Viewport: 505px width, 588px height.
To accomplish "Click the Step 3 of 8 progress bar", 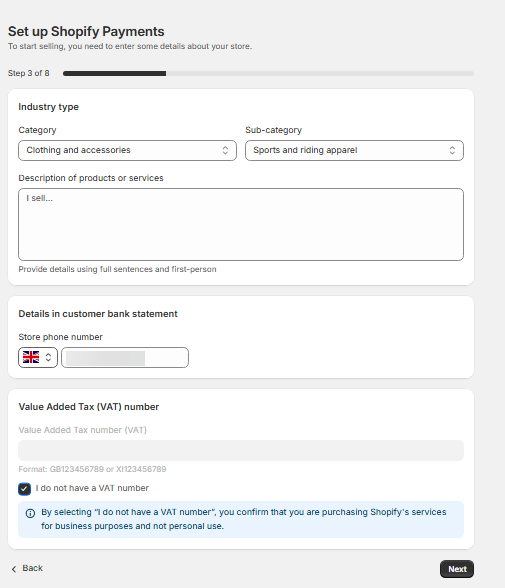I will point(268,74).
